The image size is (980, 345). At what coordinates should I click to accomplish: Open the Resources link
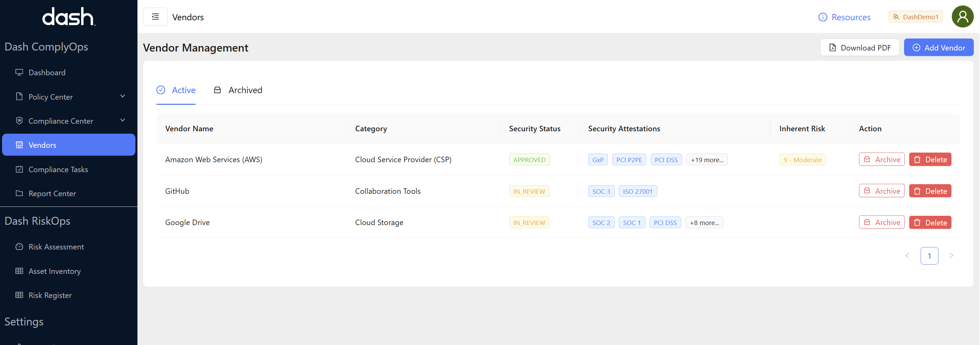tap(844, 17)
